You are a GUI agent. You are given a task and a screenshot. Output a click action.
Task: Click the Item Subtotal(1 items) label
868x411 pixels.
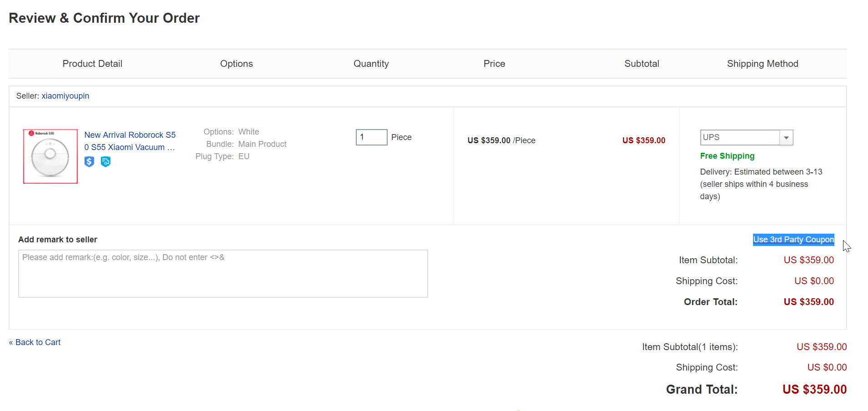click(x=690, y=347)
